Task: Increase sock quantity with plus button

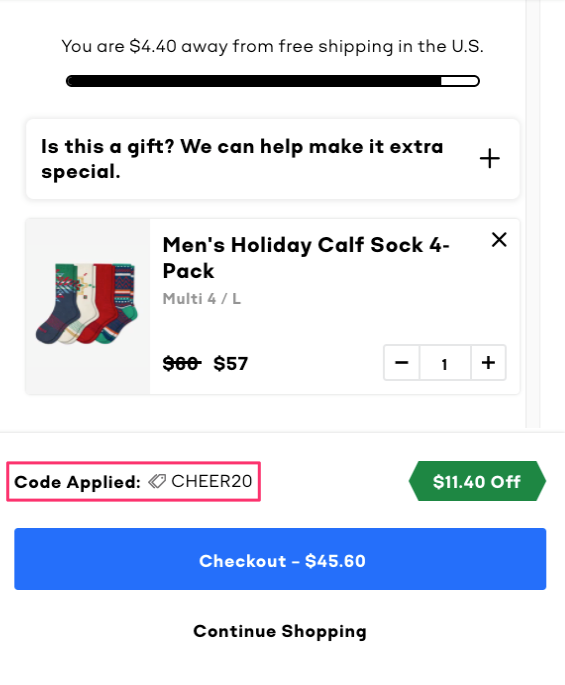Action: pyautogui.click(x=488, y=363)
